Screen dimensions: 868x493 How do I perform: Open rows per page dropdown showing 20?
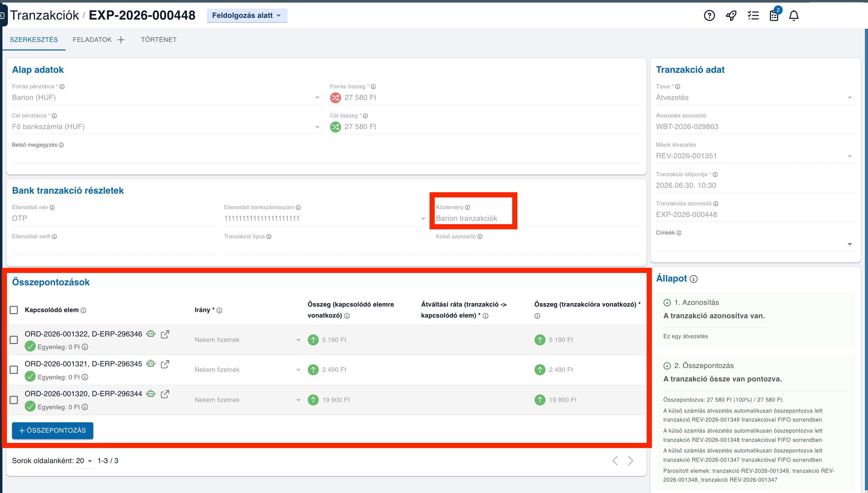click(85, 461)
